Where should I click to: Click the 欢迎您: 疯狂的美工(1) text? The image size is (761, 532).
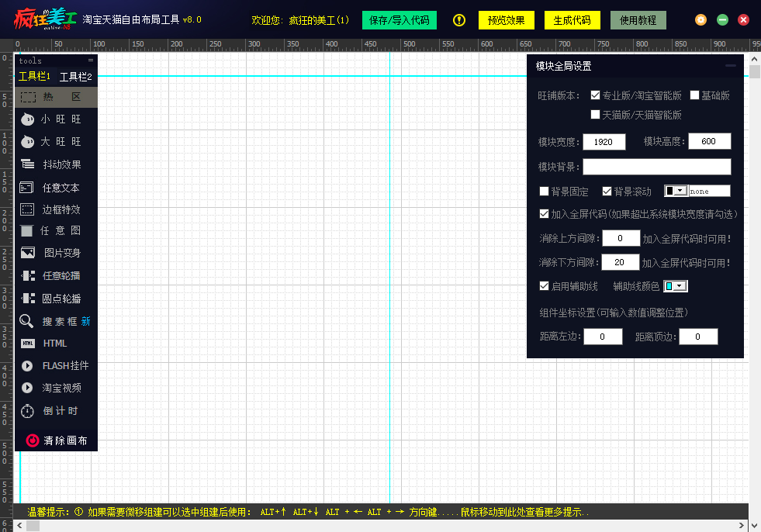click(300, 20)
